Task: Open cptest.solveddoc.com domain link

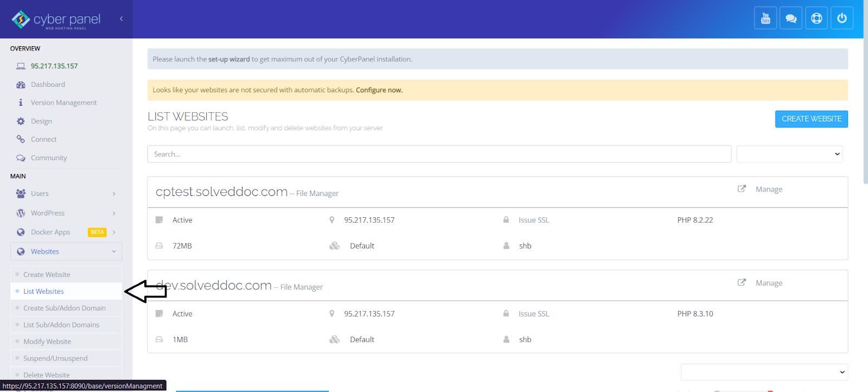Action: [x=221, y=192]
